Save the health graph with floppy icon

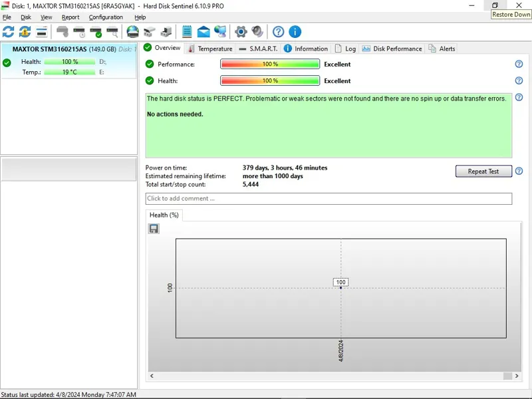pyautogui.click(x=154, y=229)
